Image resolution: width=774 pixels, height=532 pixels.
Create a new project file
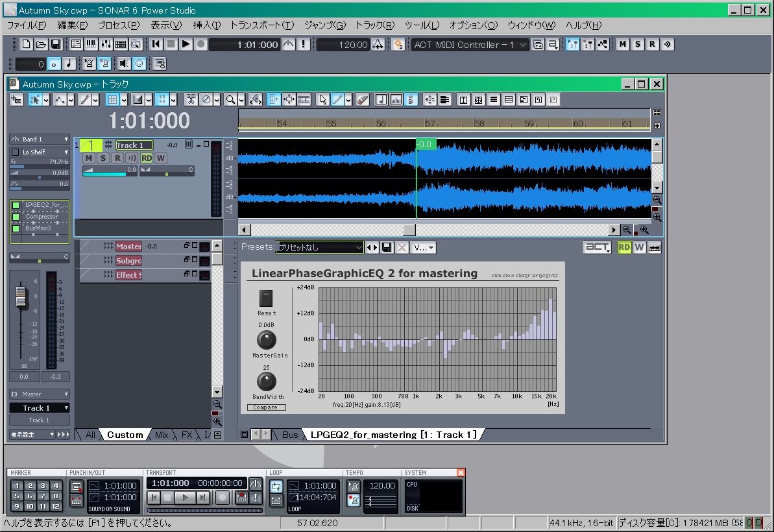point(26,44)
